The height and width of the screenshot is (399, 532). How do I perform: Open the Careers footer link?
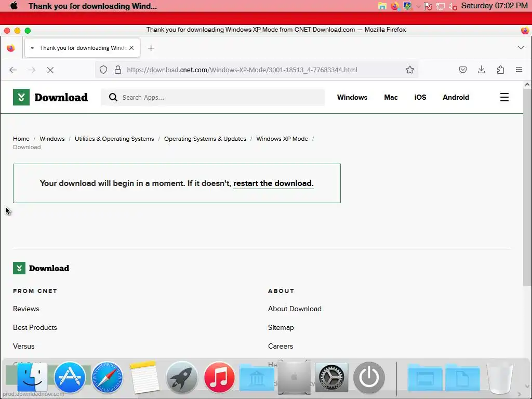point(281,346)
